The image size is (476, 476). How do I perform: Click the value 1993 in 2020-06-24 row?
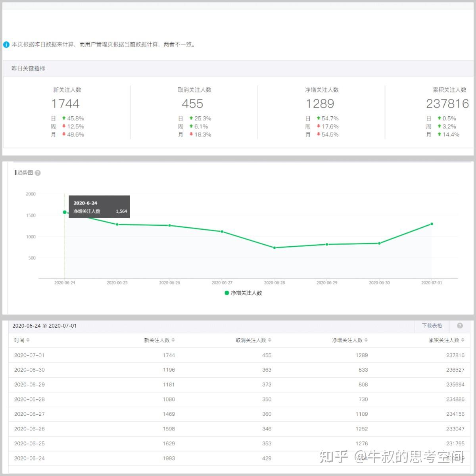pyautogui.click(x=169, y=458)
